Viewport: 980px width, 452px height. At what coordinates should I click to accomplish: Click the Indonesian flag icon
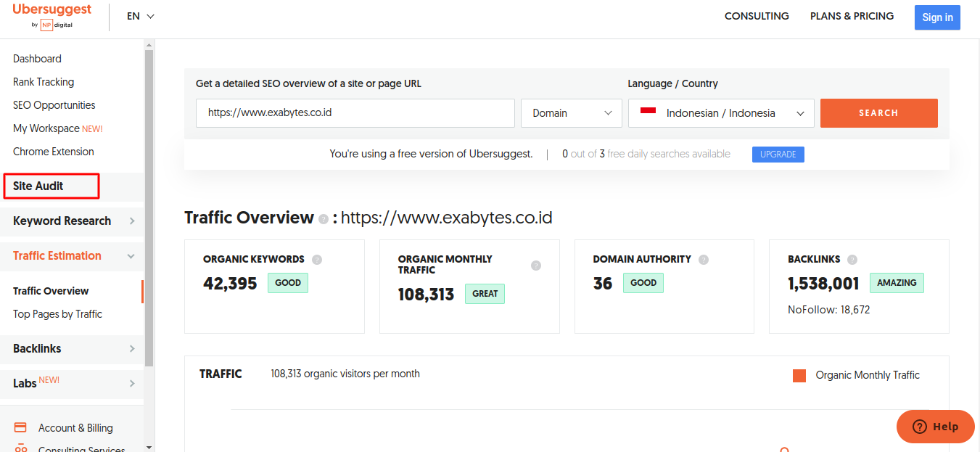(x=648, y=112)
